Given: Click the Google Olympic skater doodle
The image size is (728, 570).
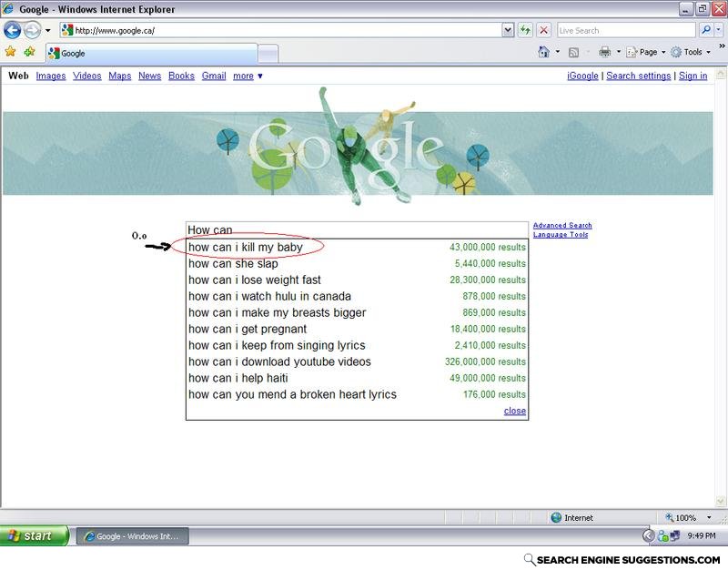Looking at the screenshot, I should coord(358,147).
